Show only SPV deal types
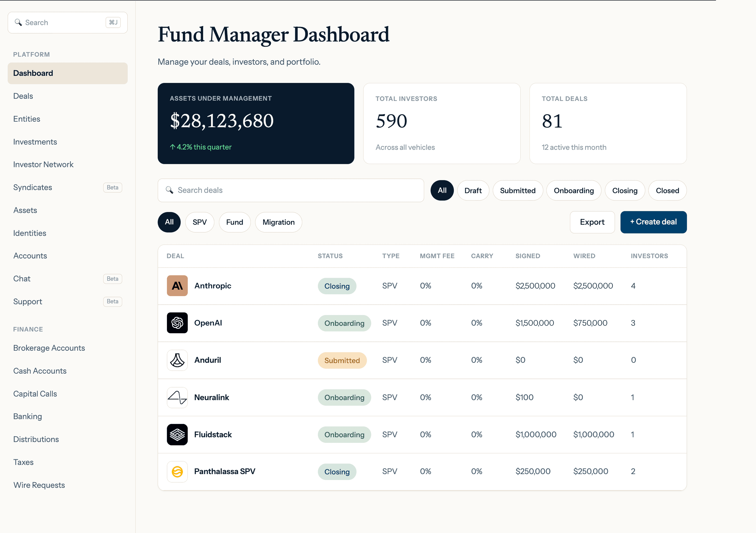The width and height of the screenshot is (756, 533). 200,222
